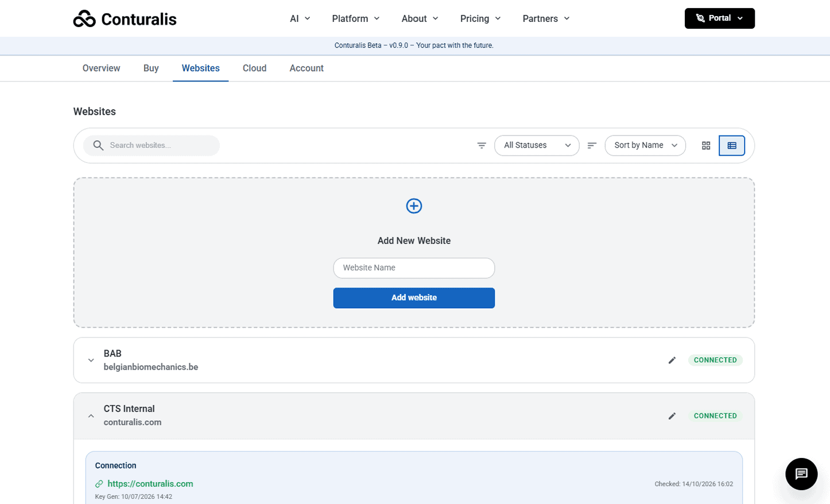The width and height of the screenshot is (830, 504).
Task: Click the Add website button
Action: tap(414, 298)
